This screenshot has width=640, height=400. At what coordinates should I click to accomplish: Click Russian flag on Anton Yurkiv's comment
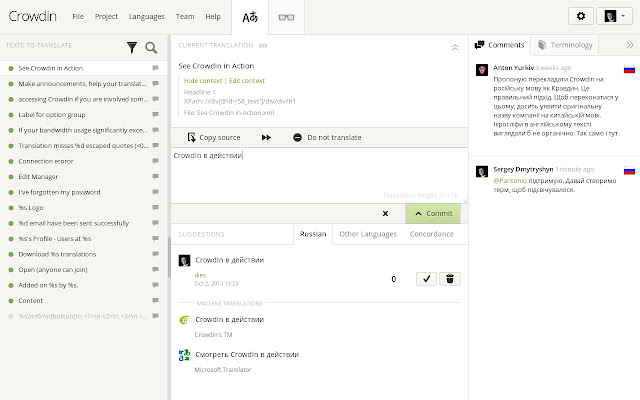629,69
